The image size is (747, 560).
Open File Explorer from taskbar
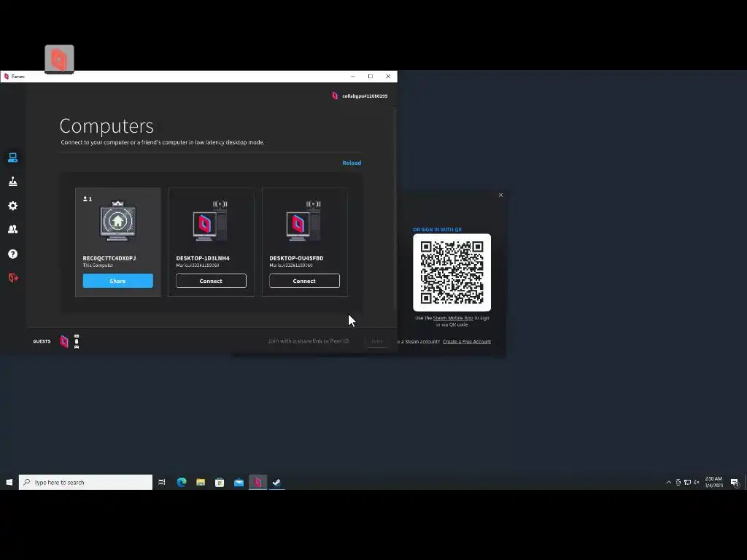[201, 483]
